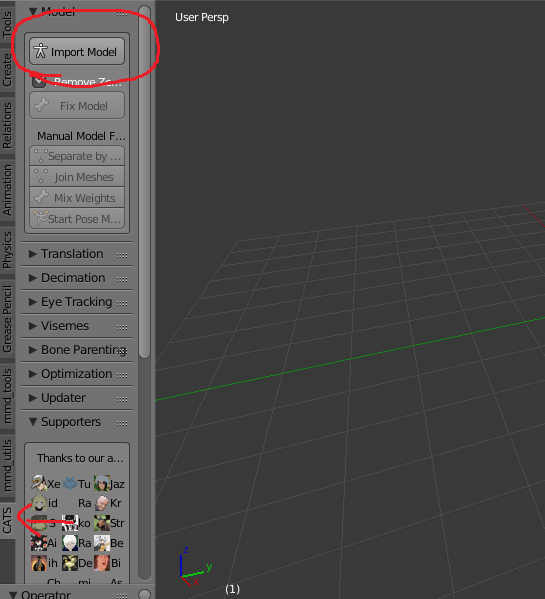
Task: Click the Supporters panel grip handle
Action: coord(122,423)
